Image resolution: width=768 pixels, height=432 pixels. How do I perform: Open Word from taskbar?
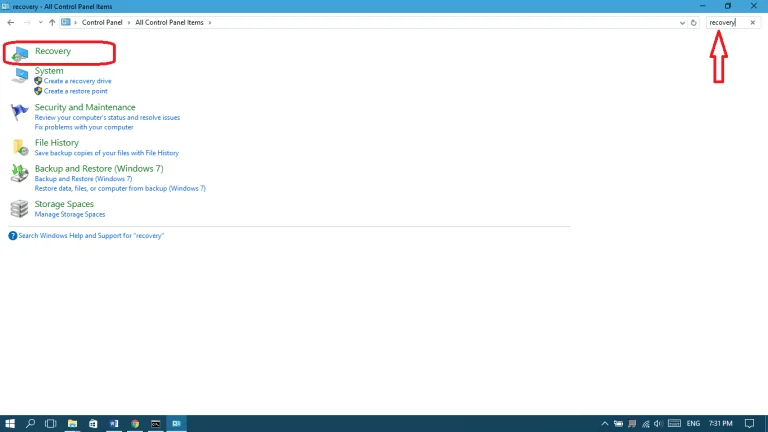click(x=114, y=424)
